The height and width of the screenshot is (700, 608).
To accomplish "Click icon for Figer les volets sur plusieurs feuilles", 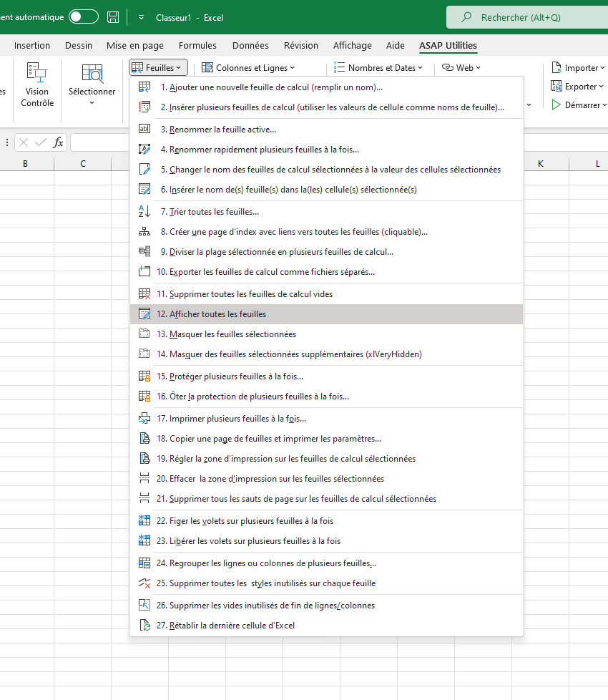I will click(x=144, y=520).
